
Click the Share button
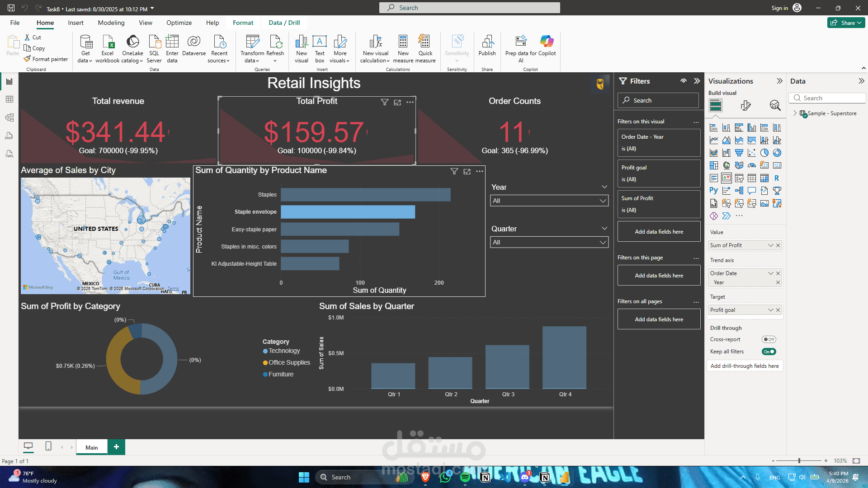(x=846, y=23)
